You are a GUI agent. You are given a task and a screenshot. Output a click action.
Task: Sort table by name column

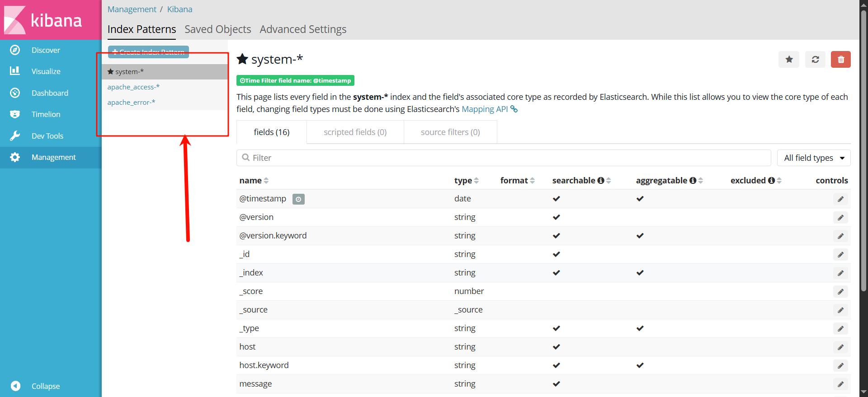pyautogui.click(x=266, y=181)
